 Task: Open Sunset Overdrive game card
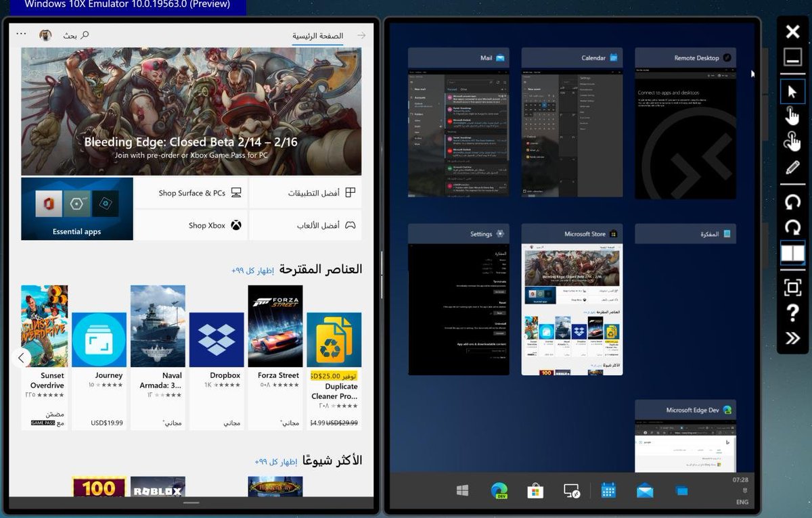(45, 357)
